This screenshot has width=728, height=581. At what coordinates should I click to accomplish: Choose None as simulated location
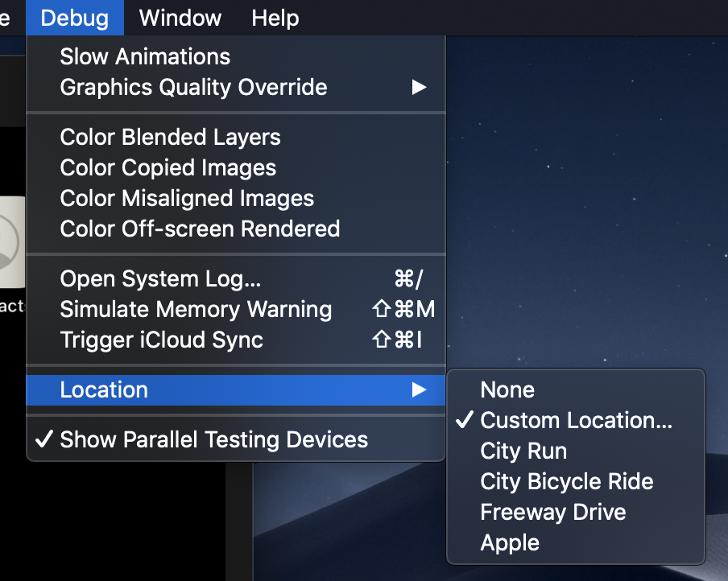[576, 389]
